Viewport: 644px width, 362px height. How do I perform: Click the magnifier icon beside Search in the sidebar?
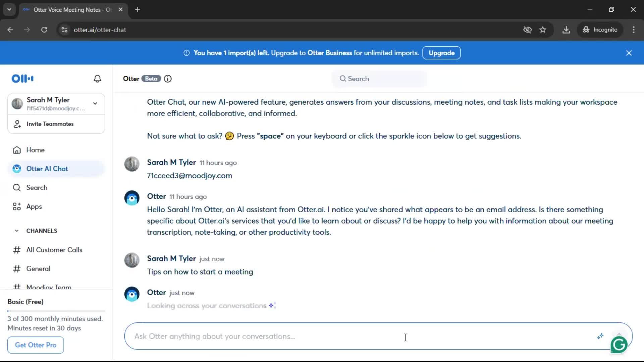[17, 188]
